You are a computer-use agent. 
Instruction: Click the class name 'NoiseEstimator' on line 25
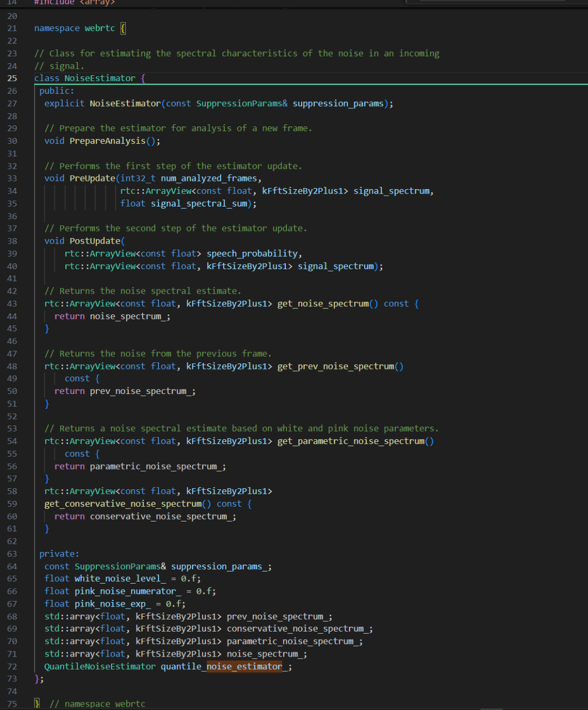[x=100, y=78]
